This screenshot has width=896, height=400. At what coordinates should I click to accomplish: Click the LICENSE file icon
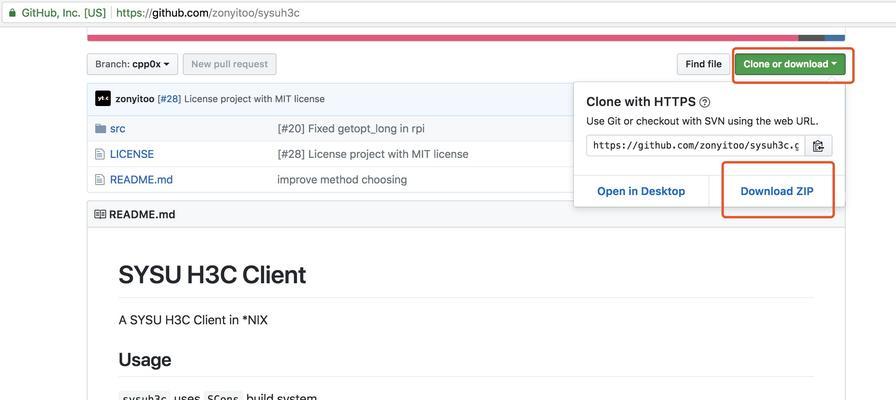(x=101, y=154)
